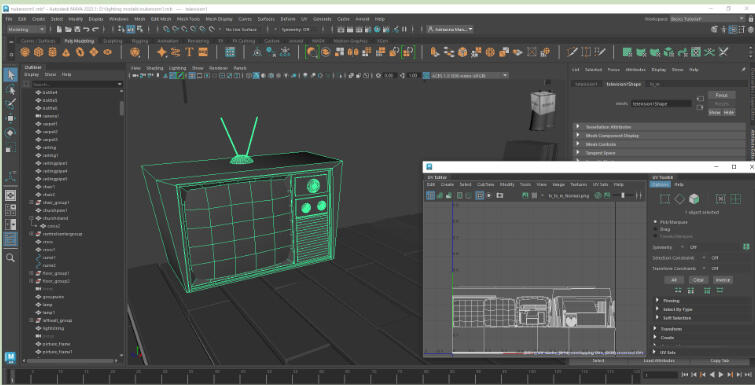755x385 pixels.
Task: Select the Drag radio option in UV Toolkit
Action: pos(655,230)
